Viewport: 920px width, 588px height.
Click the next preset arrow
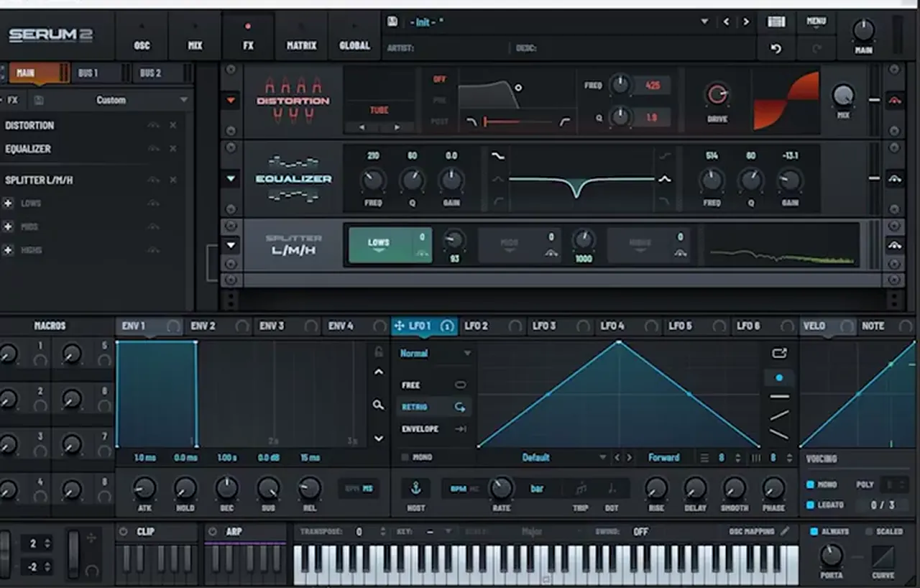(746, 22)
